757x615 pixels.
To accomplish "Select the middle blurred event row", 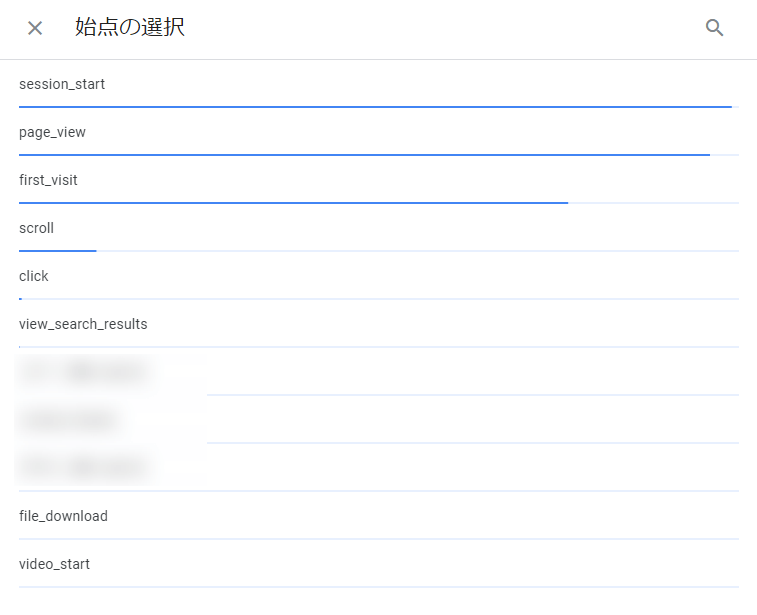I will 68,420.
